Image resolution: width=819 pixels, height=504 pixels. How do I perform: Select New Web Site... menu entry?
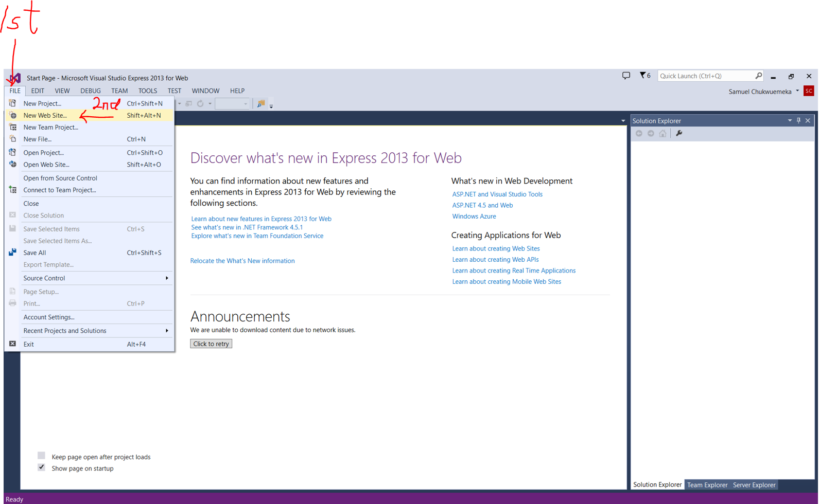90,115
